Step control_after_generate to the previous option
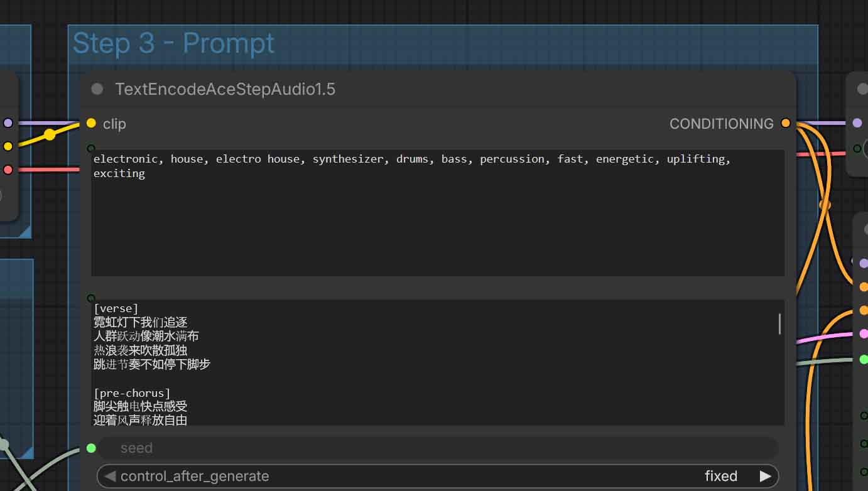Image resolution: width=868 pixels, height=491 pixels. point(110,476)
